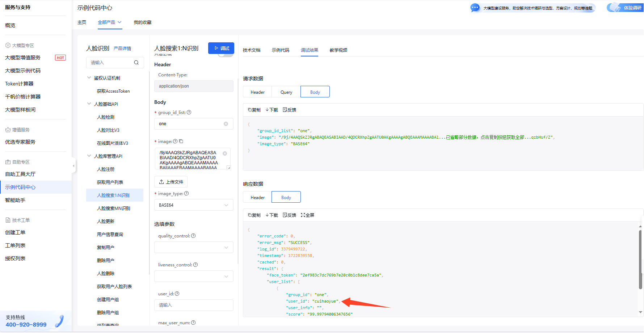Click the help icon next to liveness_control
This screenshot has width=644, height=333.
[195, 265]
